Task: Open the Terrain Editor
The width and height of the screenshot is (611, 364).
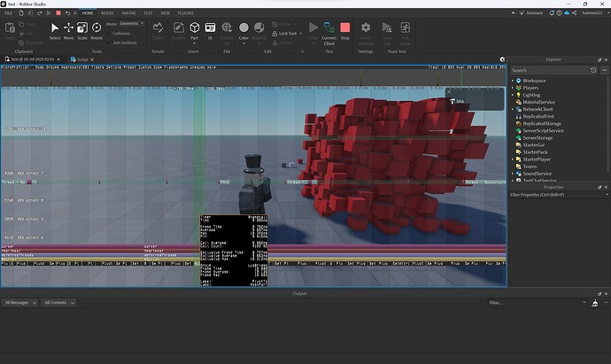Action: [158, 31]
